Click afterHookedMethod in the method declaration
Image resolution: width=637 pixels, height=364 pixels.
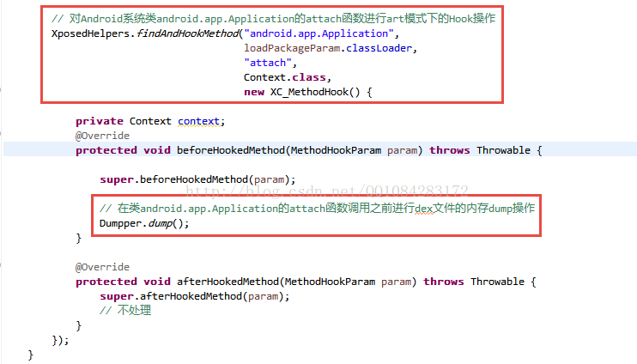[x=227, y=282]
